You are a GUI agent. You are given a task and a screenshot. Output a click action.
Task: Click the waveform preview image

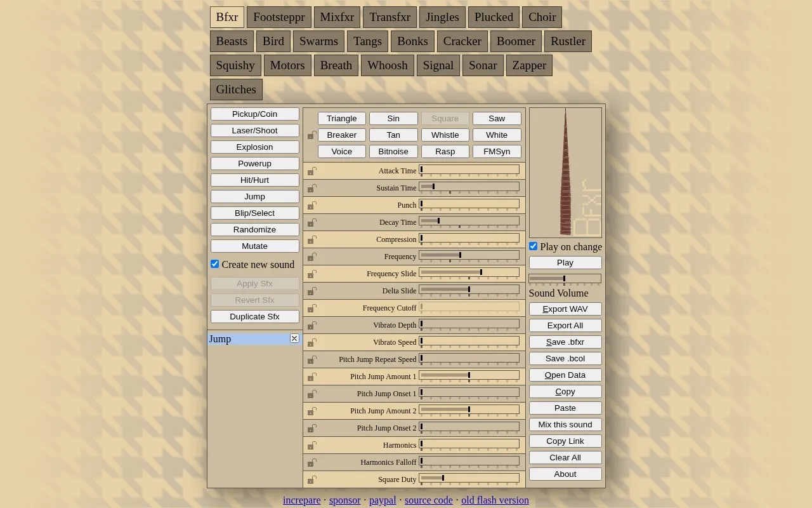(x=565, y=172)
